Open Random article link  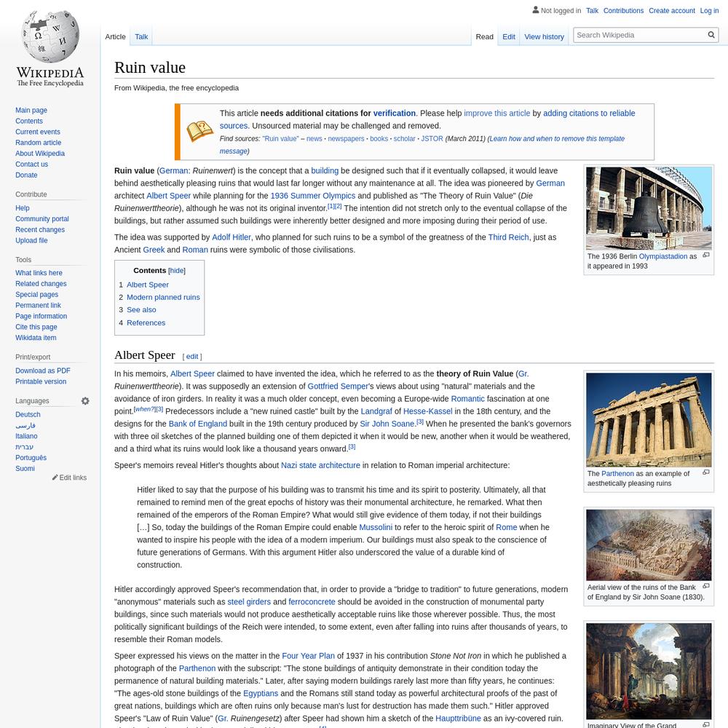click(38, 143)
